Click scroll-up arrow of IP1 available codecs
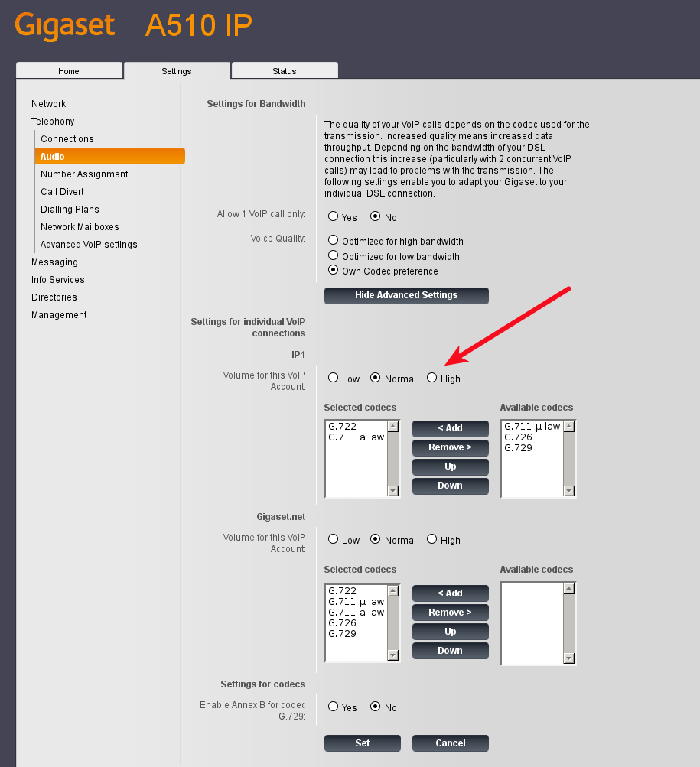The width and height of the screenshot is (700, 767). [569, 427]
